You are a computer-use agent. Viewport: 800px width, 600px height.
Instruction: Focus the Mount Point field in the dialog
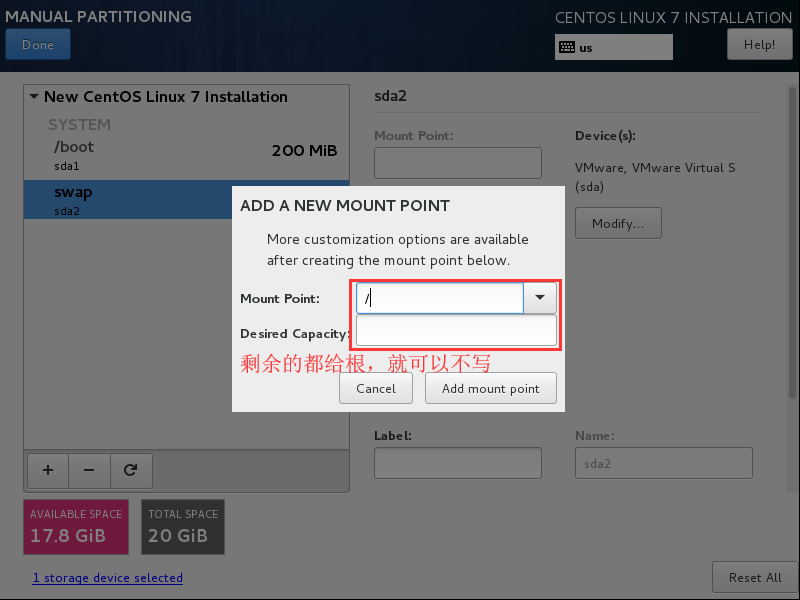(440, 298)
